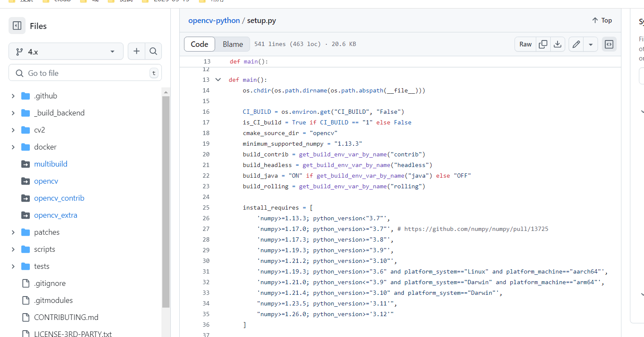Click the 'install_requires' code line

click(278, 207)
